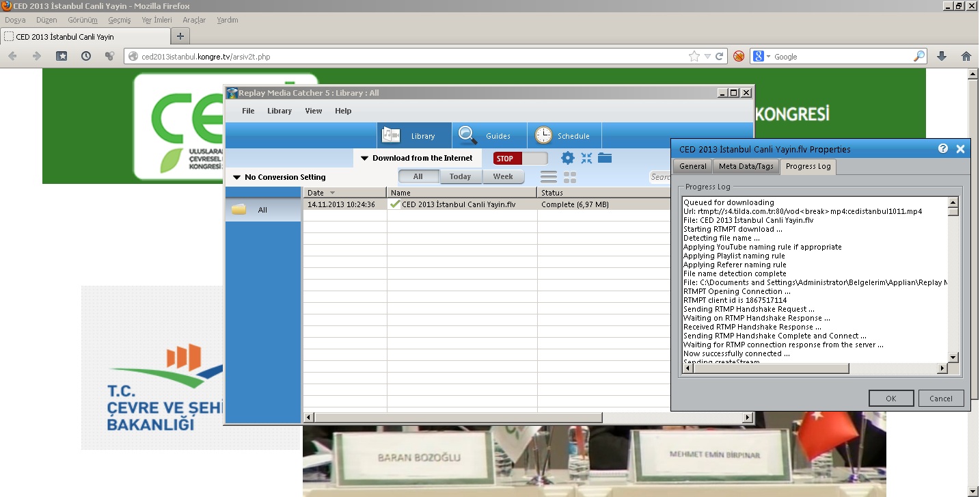
Task: Open Firefox Yardım menu
Action: pyautogui.click(x=228, y=20)
